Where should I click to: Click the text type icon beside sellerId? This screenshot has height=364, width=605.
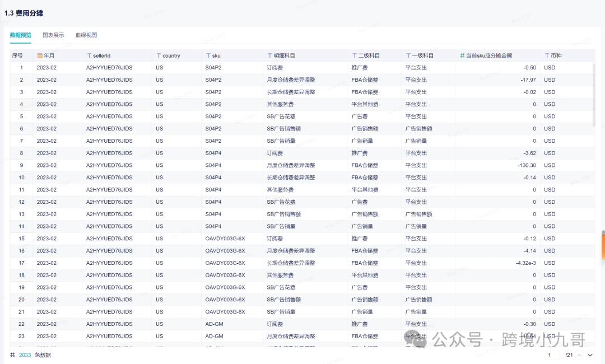pos(89,56)
